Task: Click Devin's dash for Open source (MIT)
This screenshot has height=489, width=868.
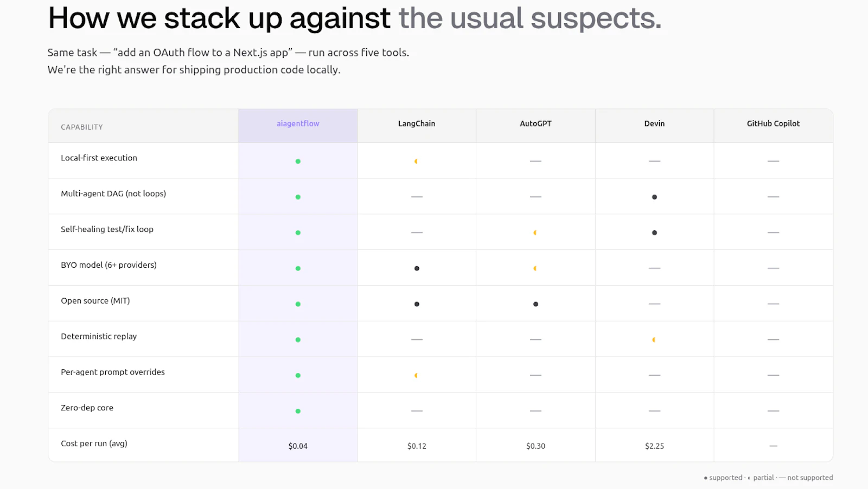Action: (654, 304)
